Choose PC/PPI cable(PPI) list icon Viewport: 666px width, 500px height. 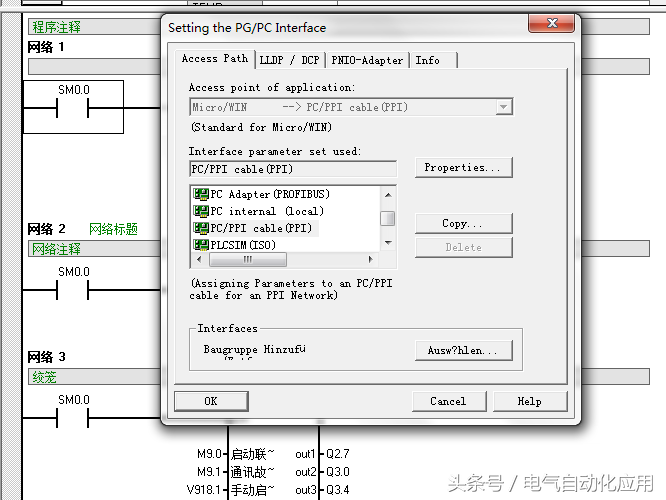click(200, 228)
